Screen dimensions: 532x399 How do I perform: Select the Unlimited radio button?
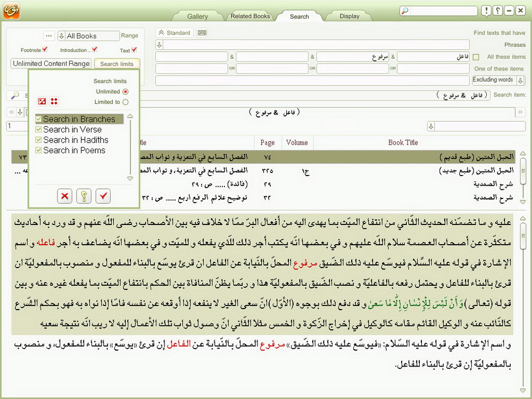[x=126, y=92]
